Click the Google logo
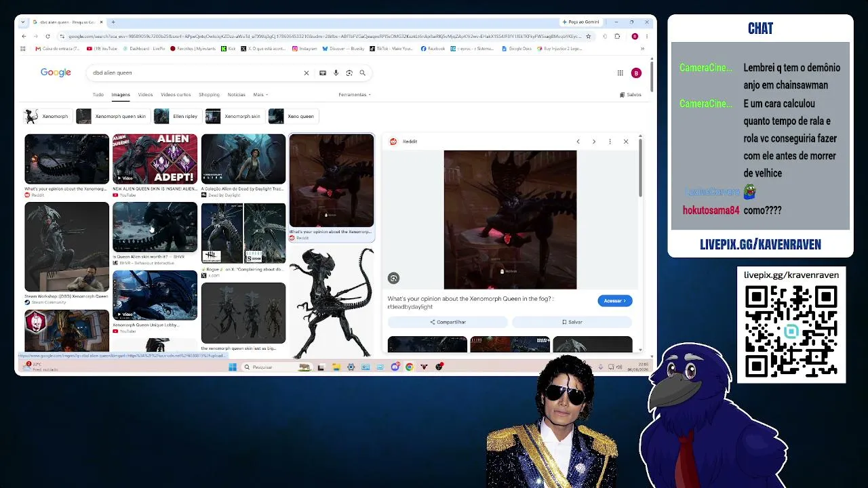 [56, 73]
